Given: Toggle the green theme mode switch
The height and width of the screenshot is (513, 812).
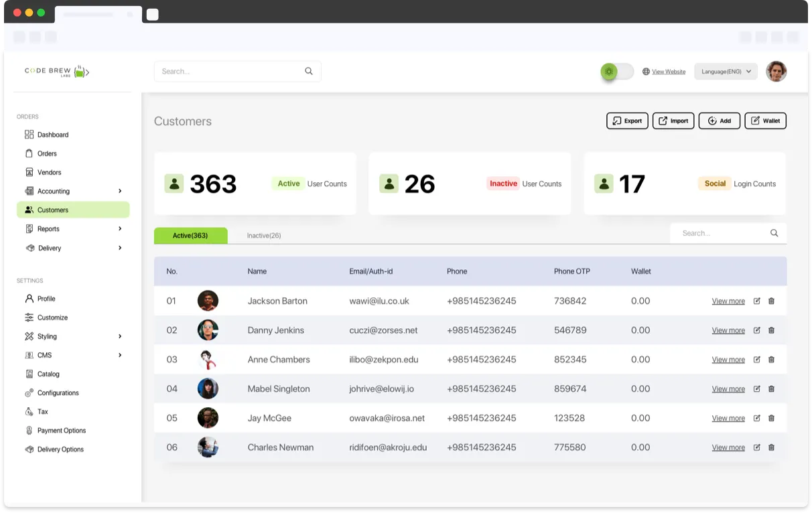Looking at the screenshot, I should 617,72.
